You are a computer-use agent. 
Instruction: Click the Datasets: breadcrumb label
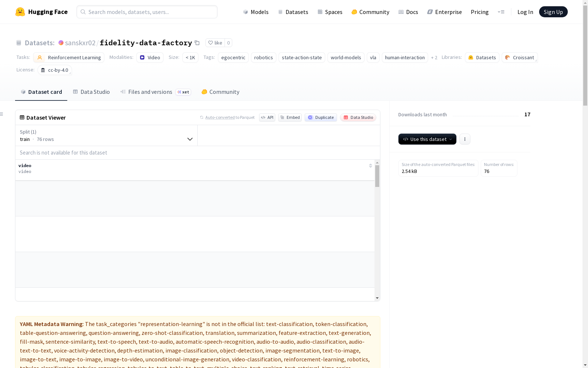pos(40,43)
